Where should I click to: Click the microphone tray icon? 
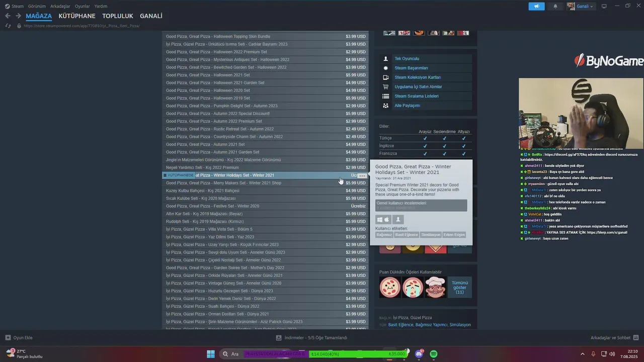(x=594, y=354)
